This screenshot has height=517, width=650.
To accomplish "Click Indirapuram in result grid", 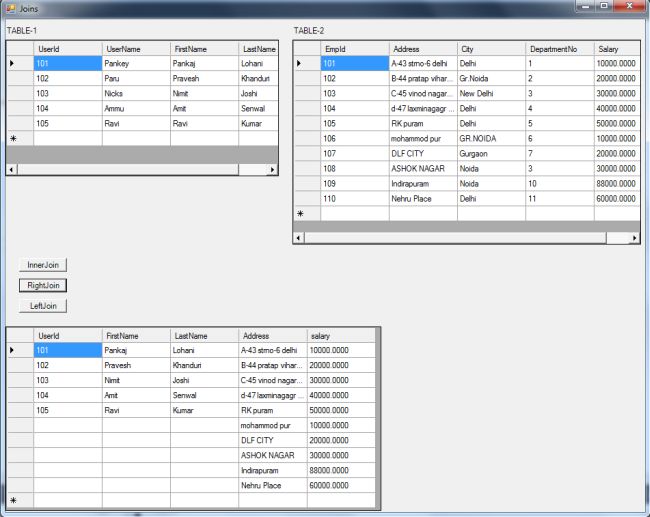I will tap(273, 471).
